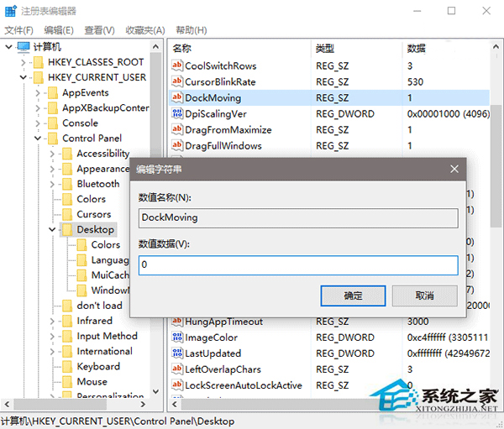Open the 编辑(E) menu
The width and height of the screenshot is (504, 429).
coord(59,30)
